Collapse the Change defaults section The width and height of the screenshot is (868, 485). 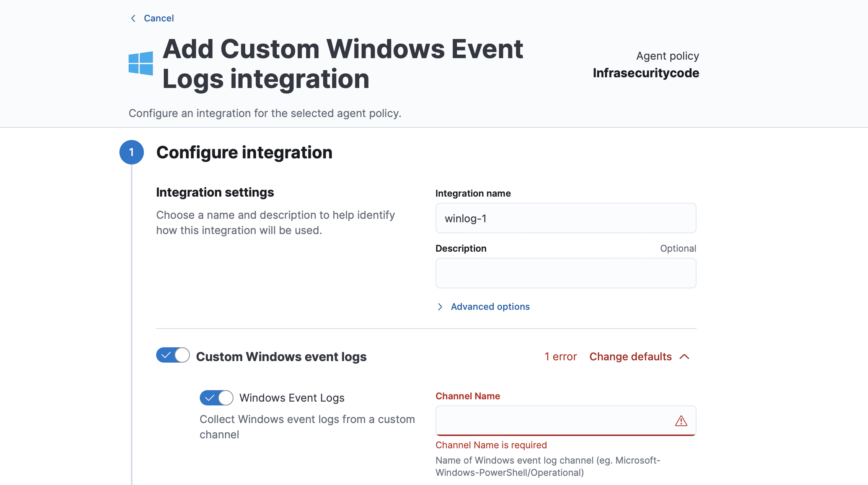pyautogui.click(x=630, y=356)
